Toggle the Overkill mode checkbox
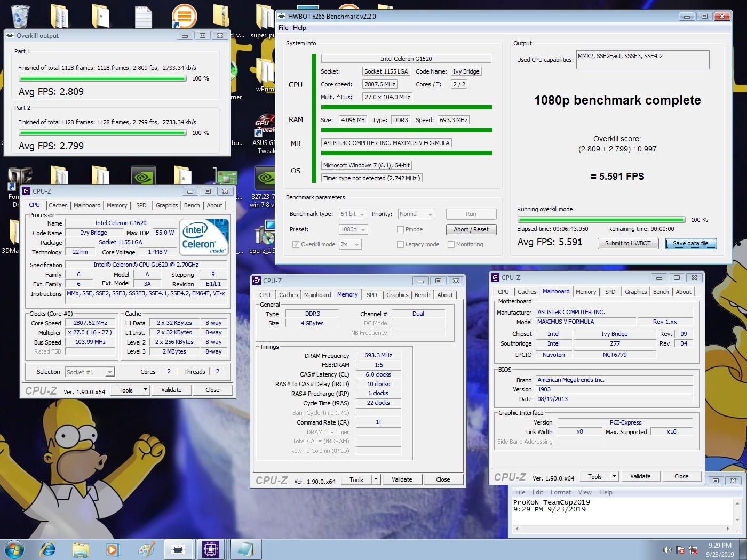The height and width of the screenshot is (560, 747). pyautogui.click(x=296, y=244)
